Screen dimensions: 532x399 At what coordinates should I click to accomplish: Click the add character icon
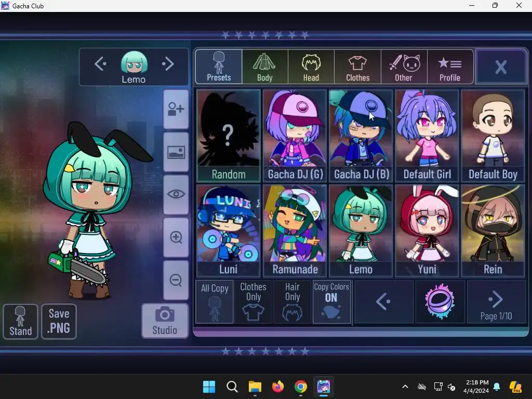click(176, 109)
